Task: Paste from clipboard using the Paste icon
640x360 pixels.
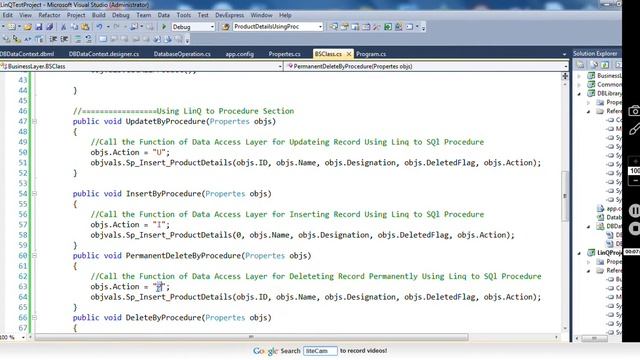Action: click(85, 27)
